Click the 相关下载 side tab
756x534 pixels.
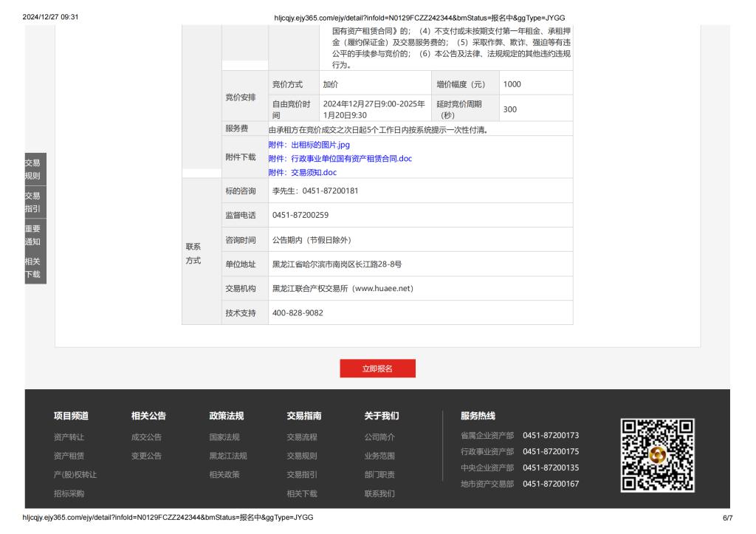pyautogui.click(x=32, y=267)
